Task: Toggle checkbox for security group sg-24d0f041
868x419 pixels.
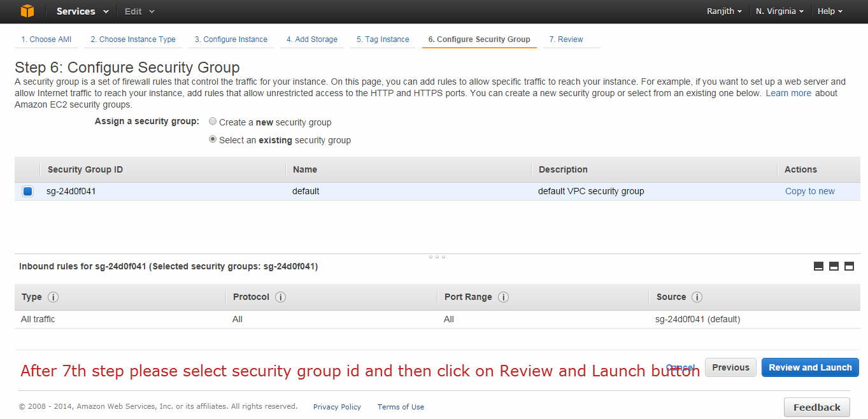Action: (27, 191)
